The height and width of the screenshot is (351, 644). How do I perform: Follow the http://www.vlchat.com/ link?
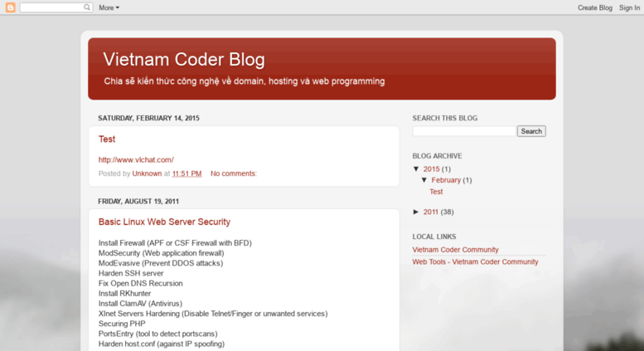click(136, 160)
